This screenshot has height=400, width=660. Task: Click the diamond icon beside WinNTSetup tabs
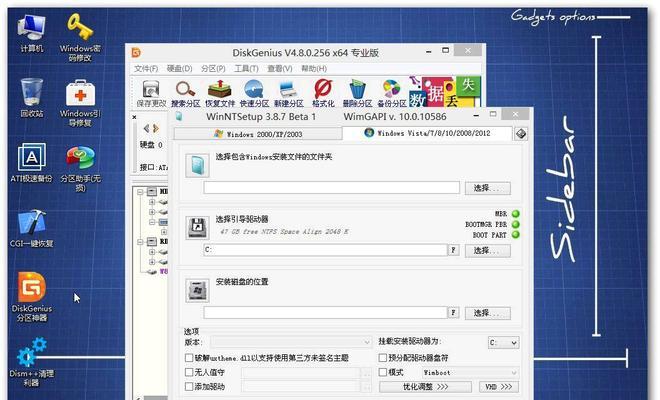click(521, 133)
